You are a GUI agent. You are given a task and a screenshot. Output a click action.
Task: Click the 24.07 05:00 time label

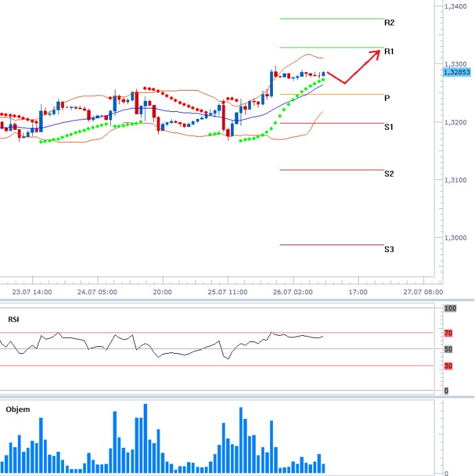pyautogui.click(x=97, y=292)
